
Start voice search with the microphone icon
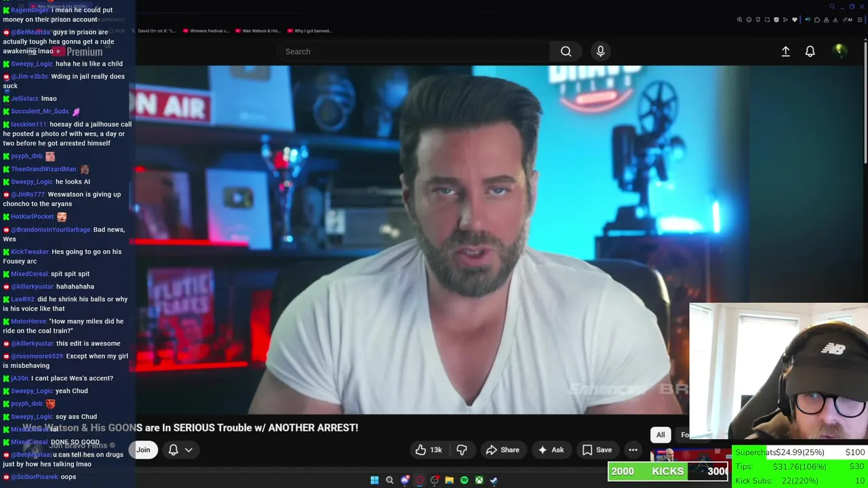(600, 52)
